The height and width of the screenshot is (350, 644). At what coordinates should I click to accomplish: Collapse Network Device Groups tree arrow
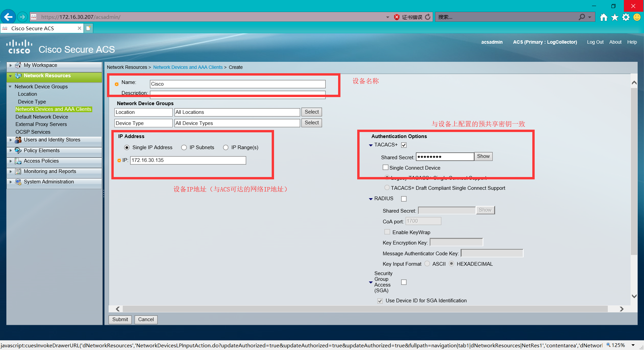click(x=10, y=87)
